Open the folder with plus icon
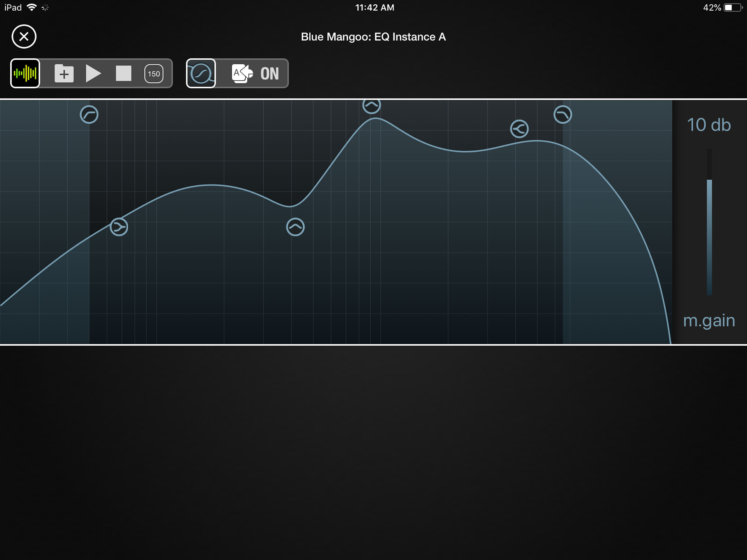Image resolution: width=747 pixels, height=560 pixels. (64, 73)
